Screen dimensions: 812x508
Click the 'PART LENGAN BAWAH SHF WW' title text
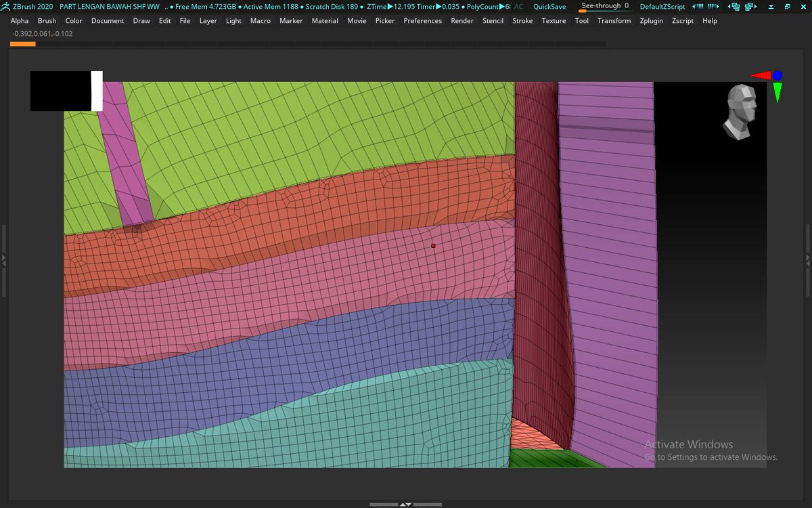(x=110, y=6)
